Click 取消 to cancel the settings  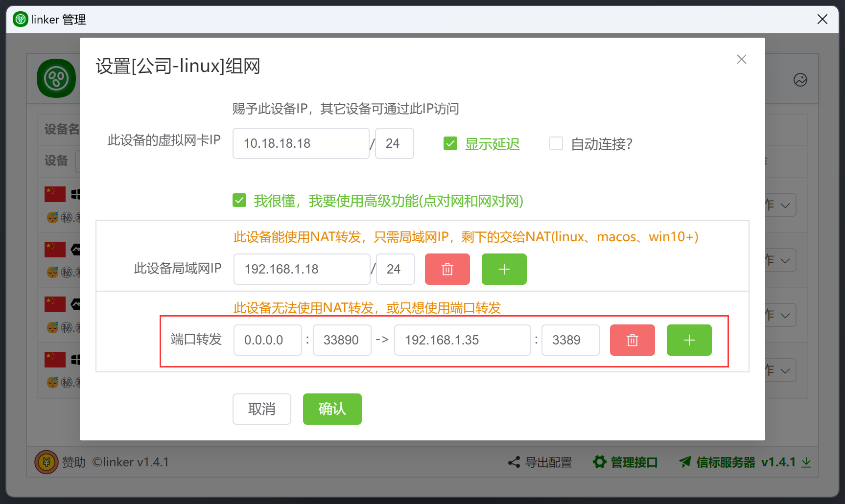262,409
